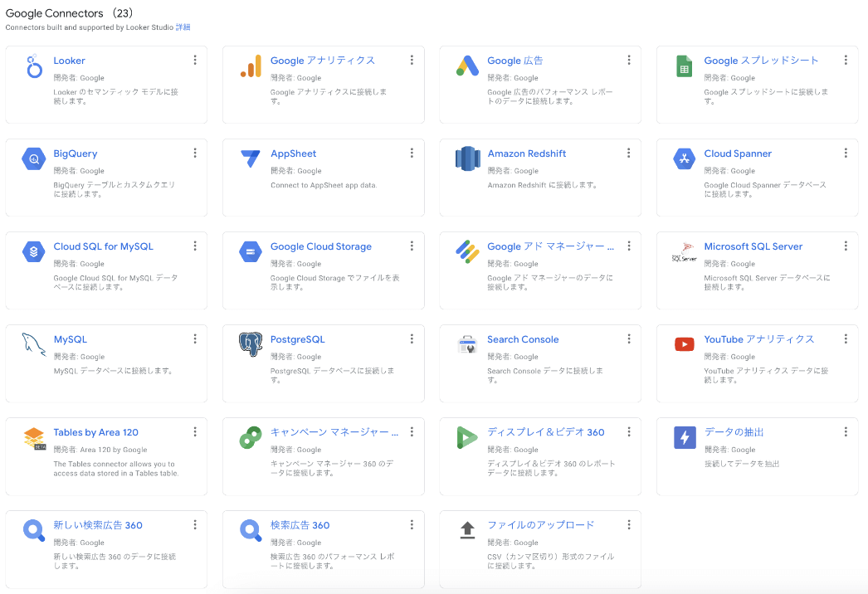The height and width of the screenshot is (594, 868).
Task: Show more options for Google 広告
Action: 629,60
